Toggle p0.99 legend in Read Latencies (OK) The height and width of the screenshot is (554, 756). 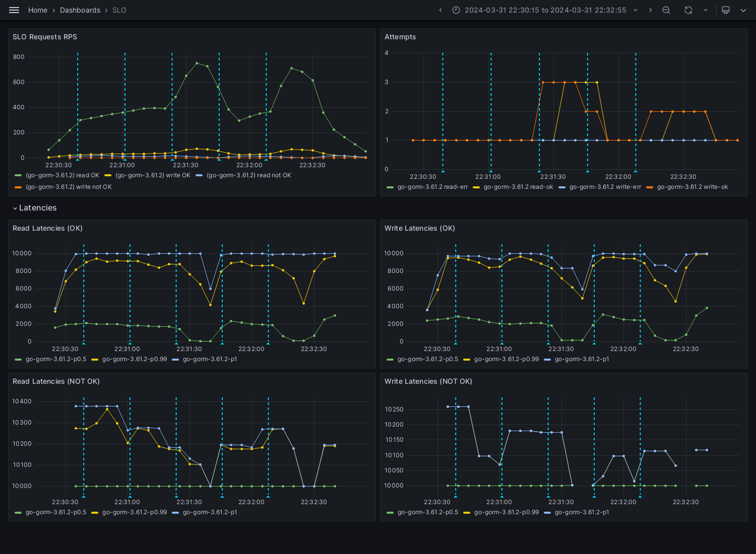pos(135,359)
